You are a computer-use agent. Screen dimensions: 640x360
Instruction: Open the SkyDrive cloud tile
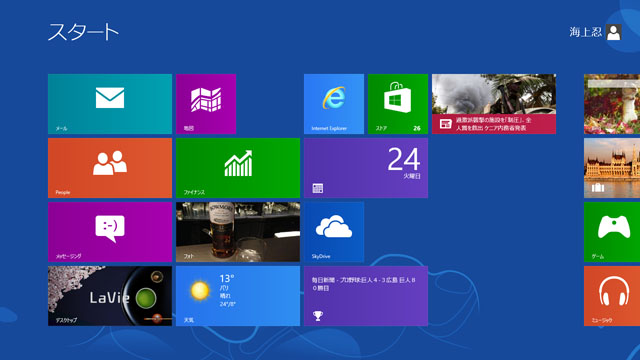pos(334,232)
